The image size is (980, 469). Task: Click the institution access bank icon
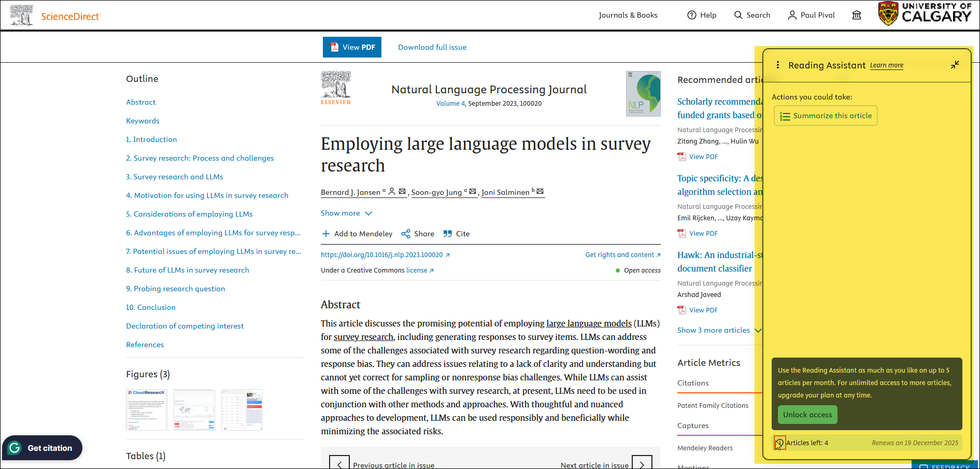click(856, 16)
